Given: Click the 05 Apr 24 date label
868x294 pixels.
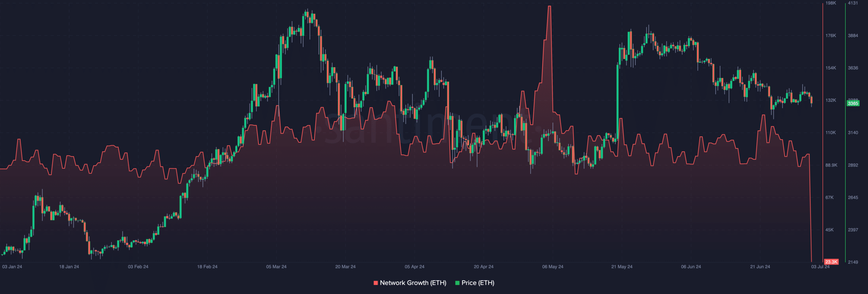Looking at the screenshot, I should [x=415, y=267].
